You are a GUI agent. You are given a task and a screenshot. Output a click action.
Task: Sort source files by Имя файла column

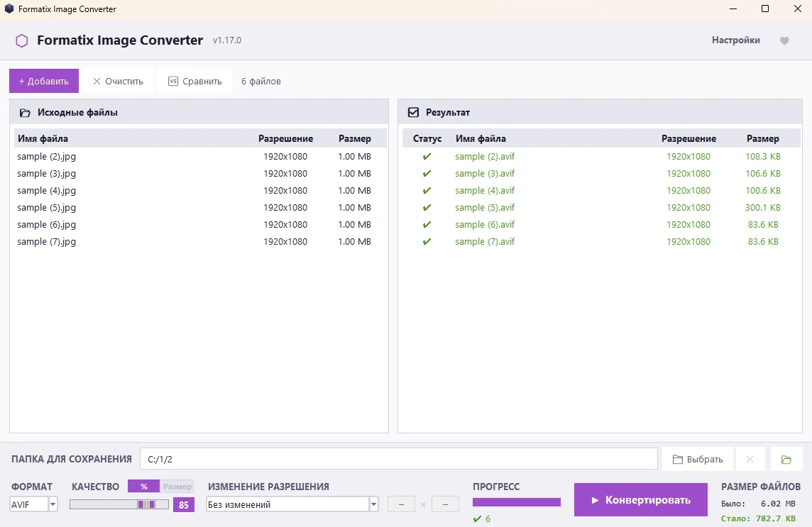pyautogui.click(x=43, y=139)
